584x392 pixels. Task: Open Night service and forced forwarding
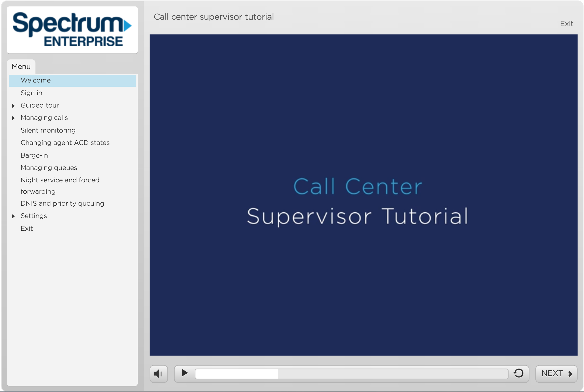60,186
